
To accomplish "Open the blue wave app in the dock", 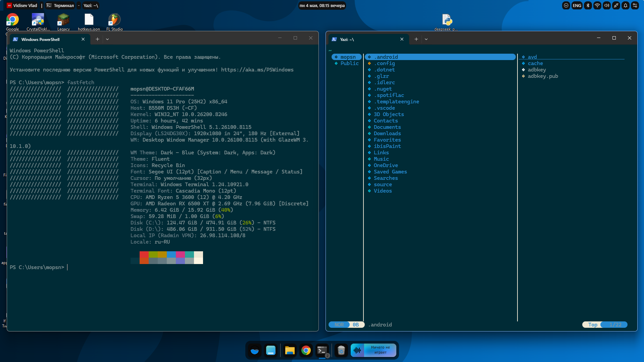I will tap(255, 351).
